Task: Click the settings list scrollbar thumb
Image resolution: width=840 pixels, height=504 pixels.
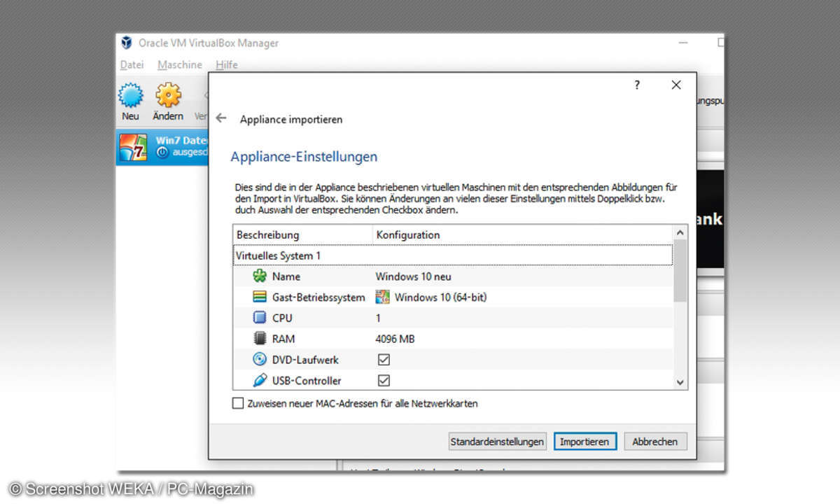Action: [x=680, y=271]
